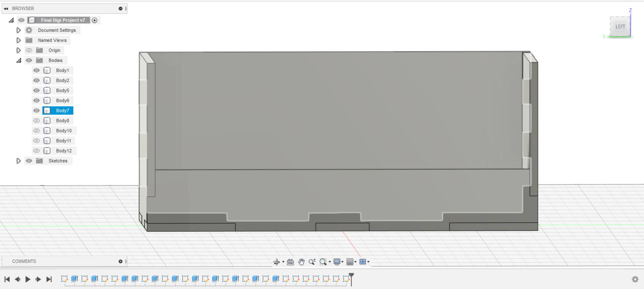Hide Body2 using its eye icon

(37, 80)
